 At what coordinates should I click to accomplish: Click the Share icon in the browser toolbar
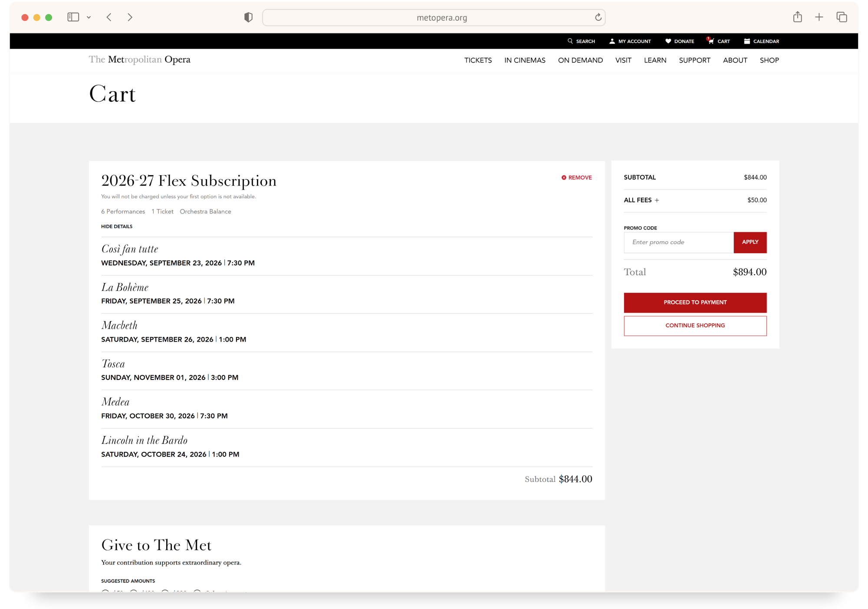pos(797,17)
